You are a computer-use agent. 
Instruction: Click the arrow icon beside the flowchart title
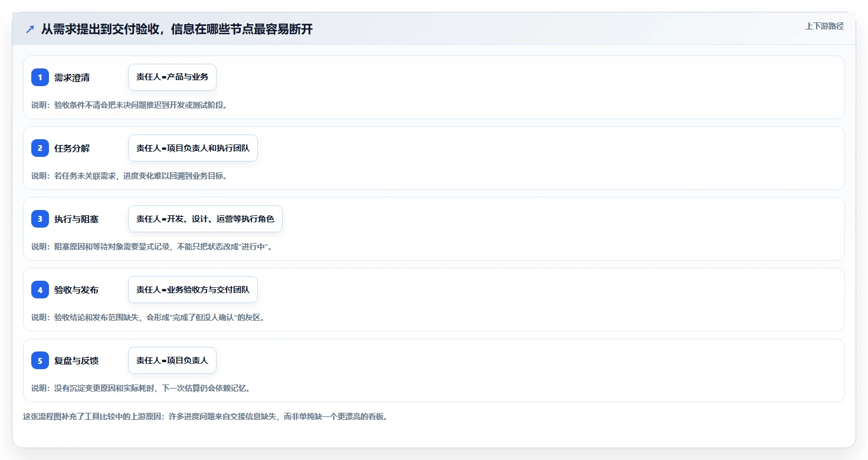point(30,29)
